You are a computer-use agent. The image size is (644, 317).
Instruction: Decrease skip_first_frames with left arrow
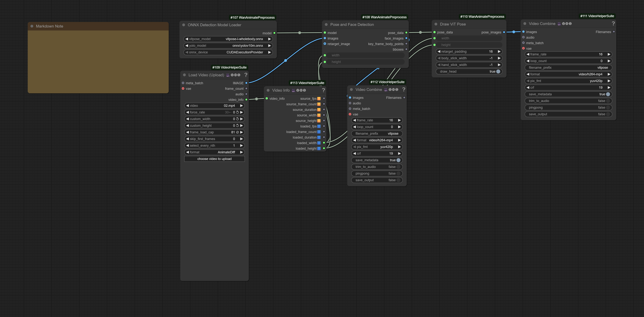click(187, 139)
